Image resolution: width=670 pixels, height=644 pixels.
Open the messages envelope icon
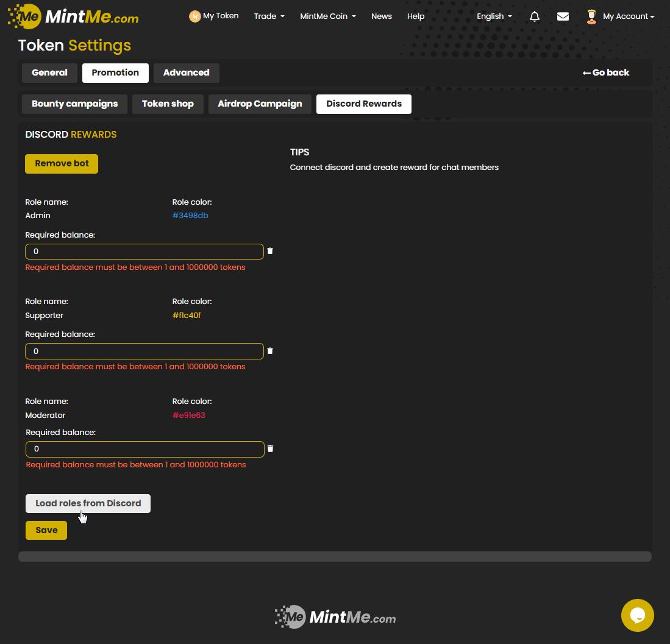click(x=563, y=16)
